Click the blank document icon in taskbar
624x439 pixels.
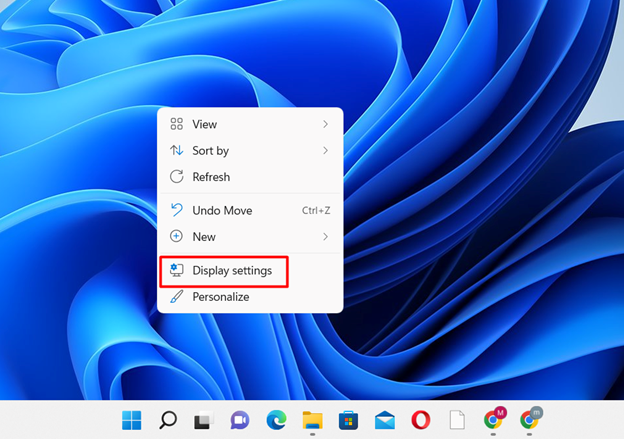pyautogui.click(x=457, y=420)
